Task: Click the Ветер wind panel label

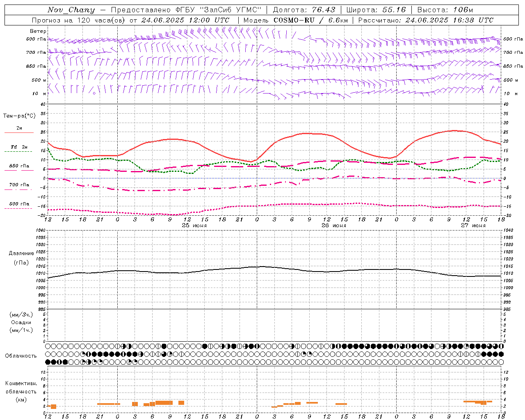Action: point(38,31)
